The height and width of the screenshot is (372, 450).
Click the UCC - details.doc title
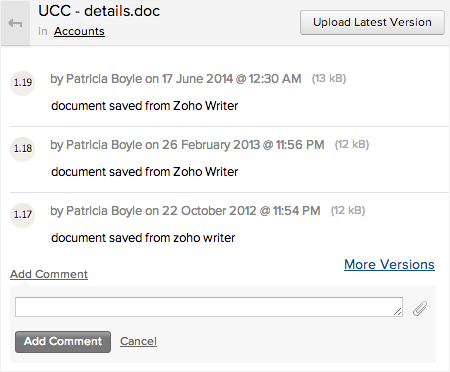[99, 11]
